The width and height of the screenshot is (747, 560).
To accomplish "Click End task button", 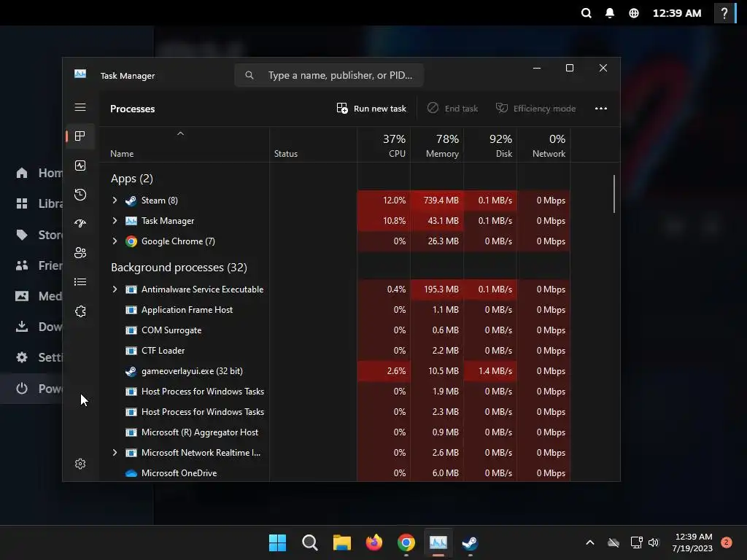I will pyautogui.click(x=452, y=109).
